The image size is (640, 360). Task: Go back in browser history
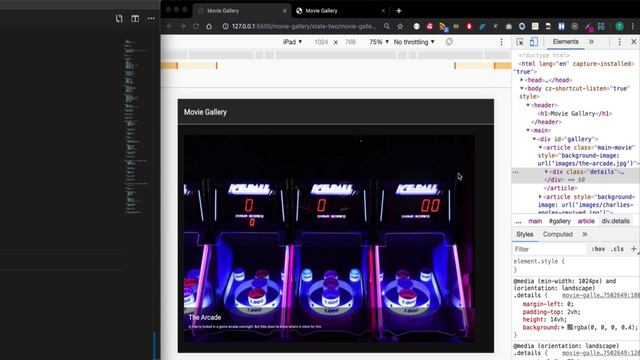coord(169,26)
